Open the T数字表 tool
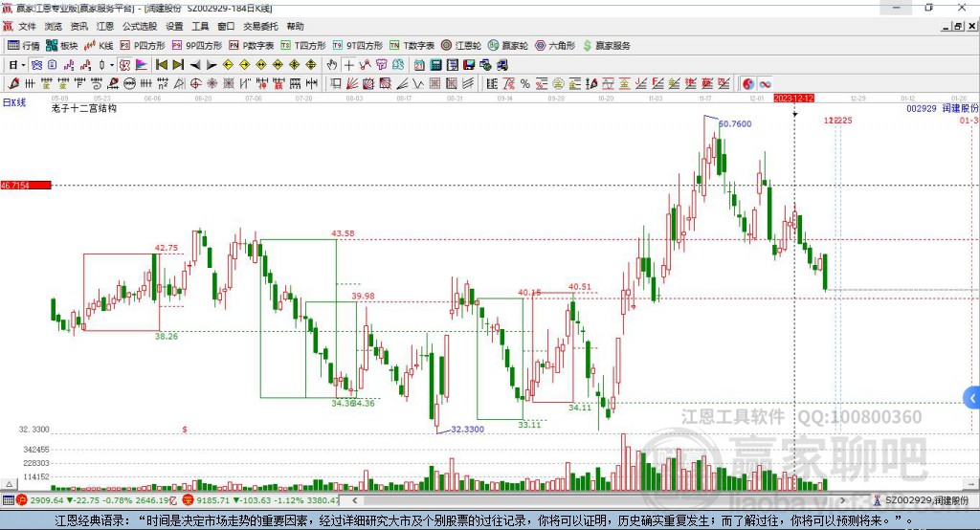 412,46
